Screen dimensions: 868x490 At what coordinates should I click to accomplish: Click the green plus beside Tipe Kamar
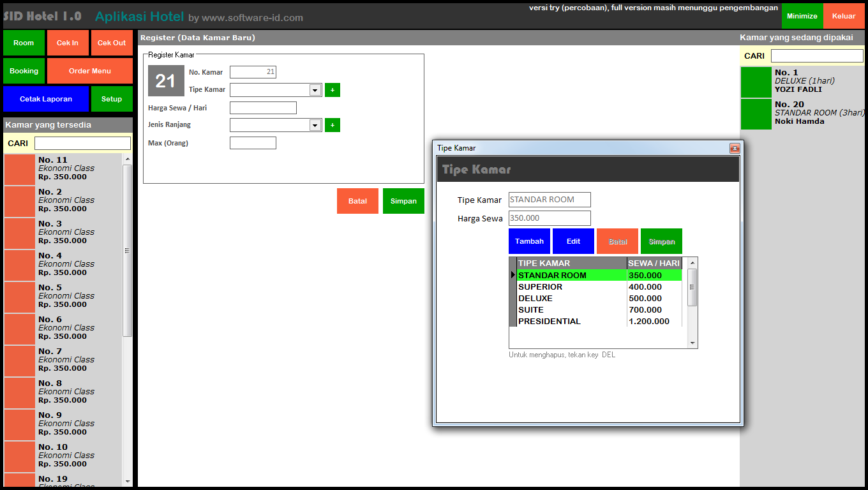click(332, 90)
